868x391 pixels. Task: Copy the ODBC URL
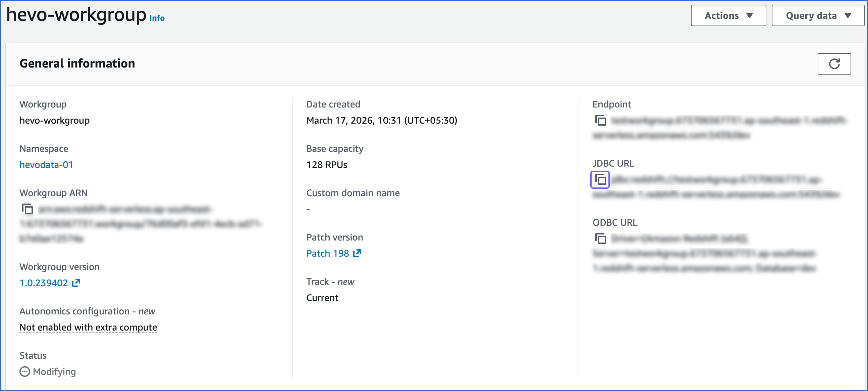click(600, 239)
